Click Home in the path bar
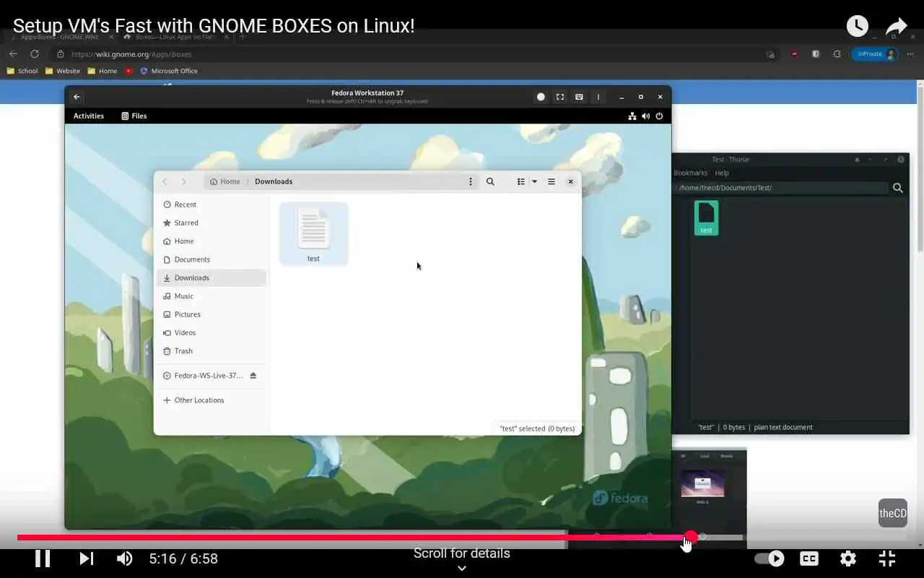 click(x=225, y=181)
